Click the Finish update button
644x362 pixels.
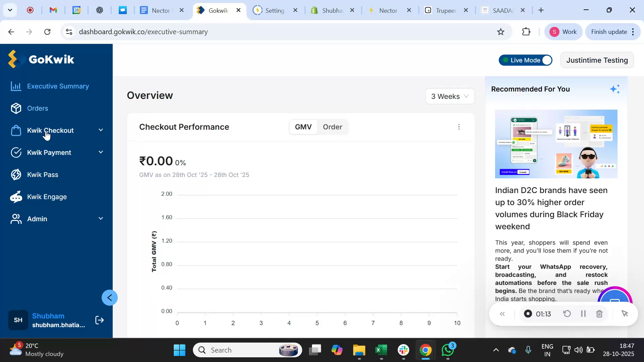609,32
